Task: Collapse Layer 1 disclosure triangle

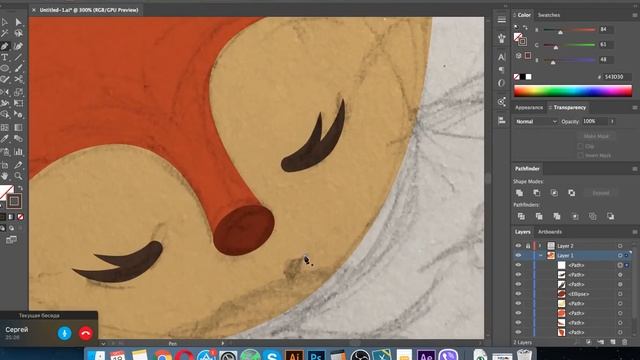Action: 540,256
